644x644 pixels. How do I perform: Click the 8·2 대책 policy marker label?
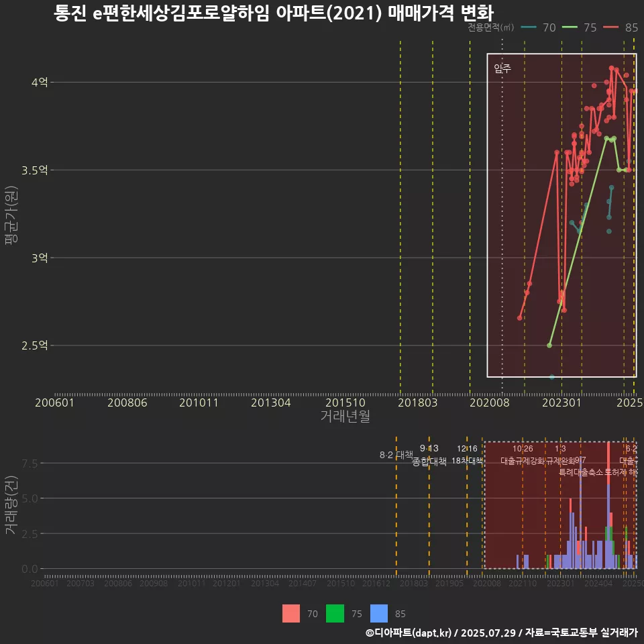coord(396,455)
